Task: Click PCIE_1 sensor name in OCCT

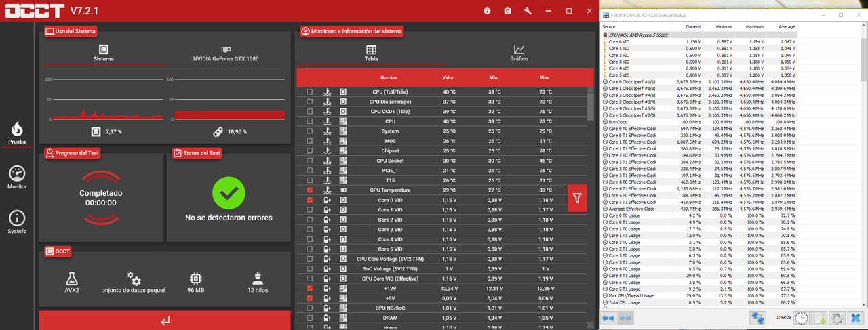Action: pyautogui.click(x=389, y=170)
